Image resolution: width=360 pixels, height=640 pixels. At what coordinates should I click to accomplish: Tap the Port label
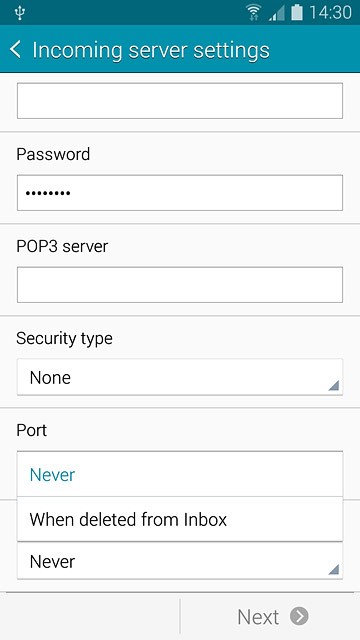pyautogui.click(x=31, y=430)
